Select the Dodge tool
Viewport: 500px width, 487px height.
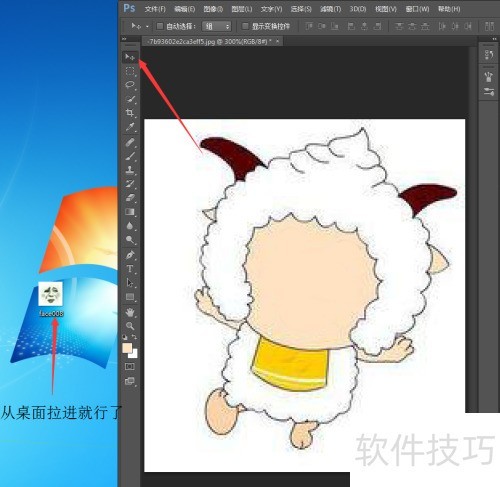[130, 240]
